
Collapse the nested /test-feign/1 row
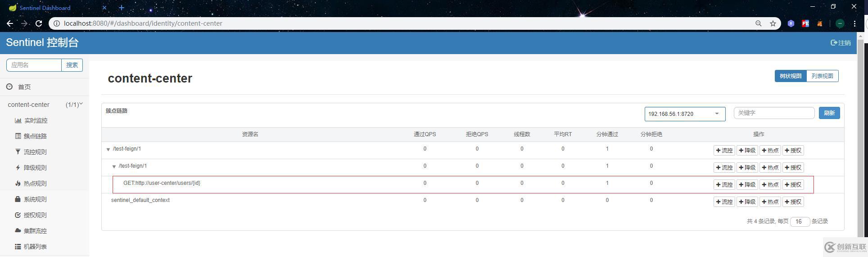coord(114,166)
